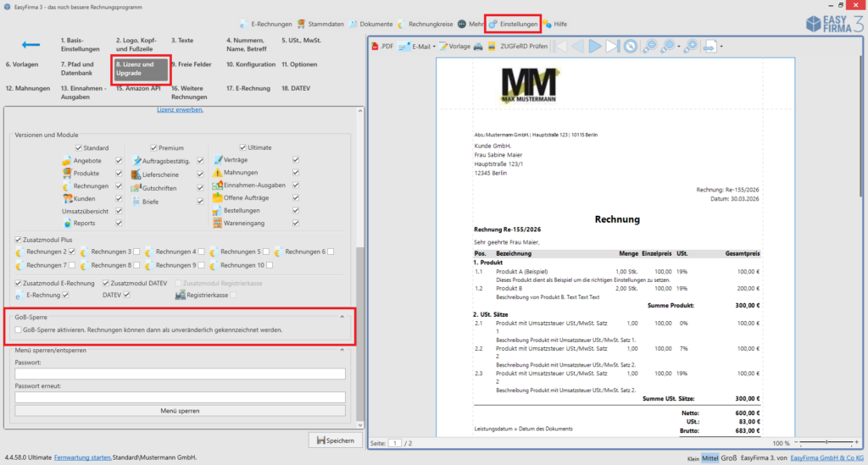868x465 pixels.
Task: Toggle the Premium version checkbox
Action: point(154,148)
